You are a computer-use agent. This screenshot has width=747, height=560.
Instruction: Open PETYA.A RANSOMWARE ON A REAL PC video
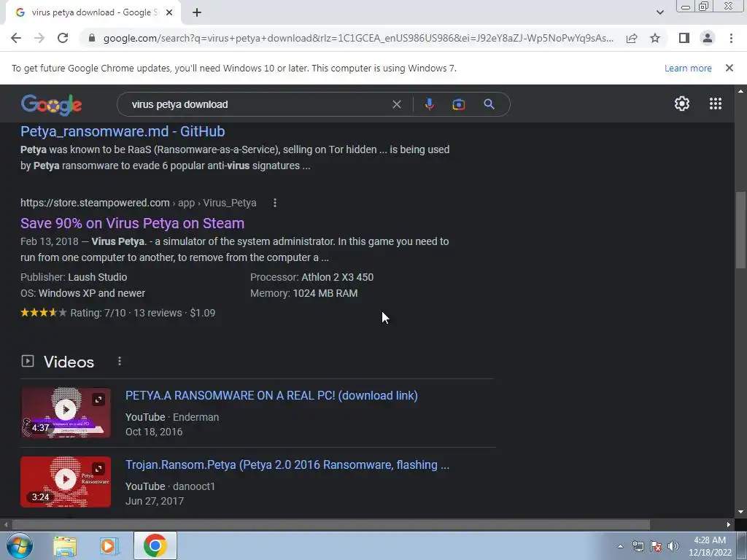point(271,395)
